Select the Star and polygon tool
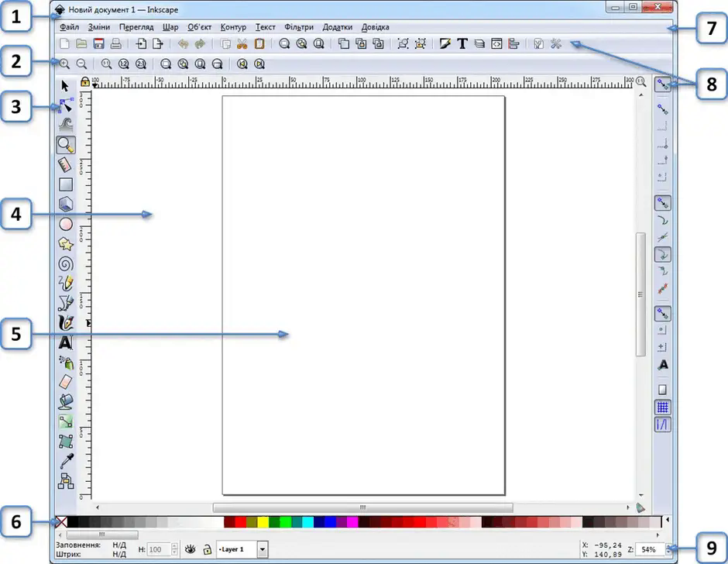Screen dimensions: 728x564 coord(66,243)
